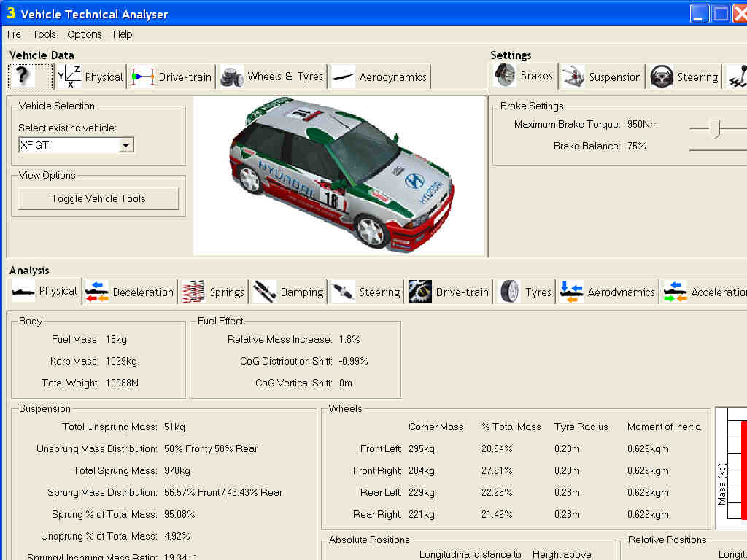This screenshot has width=747, height=560.
Task: Select the 1.8% Relative Mass Increase value
Action: click(349, 340)
